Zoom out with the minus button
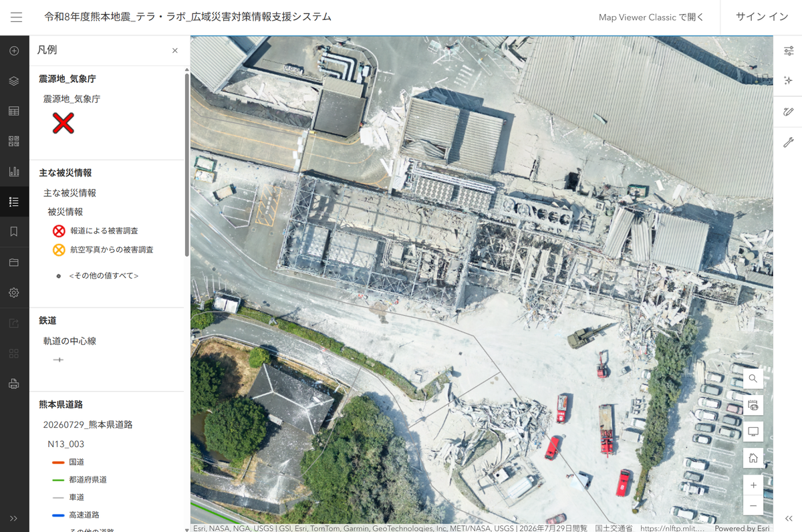The height and width of the screenshot is (532, 802). (x=753, y=505)
